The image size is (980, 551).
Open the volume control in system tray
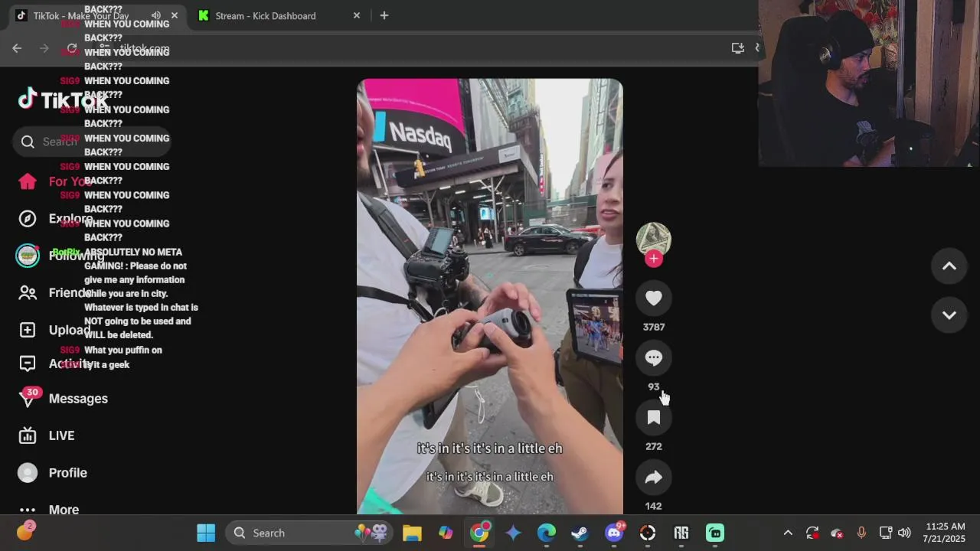tap(904, 533)
